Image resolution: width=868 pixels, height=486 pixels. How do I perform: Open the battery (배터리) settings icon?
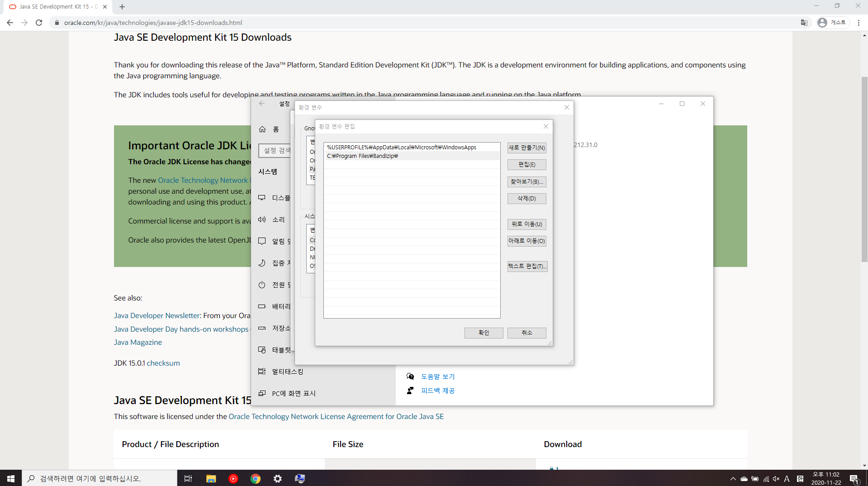tap(262, 306)
